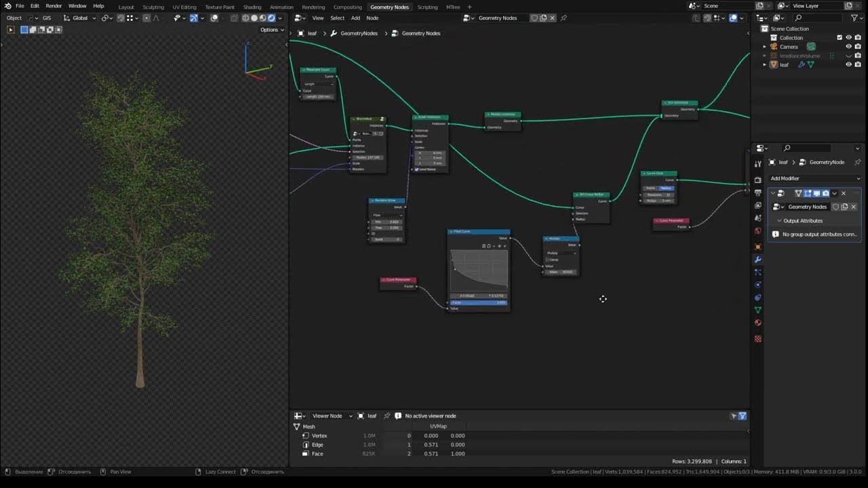Toggle modifier edit mode display
The width and height of the screenshot is (868, 488).
pos(808,193)
